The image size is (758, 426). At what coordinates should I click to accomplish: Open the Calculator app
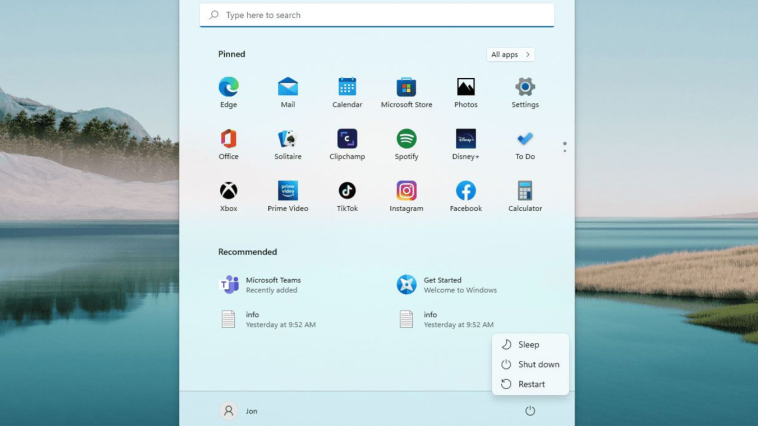pyautogui.click(x=525, y=196)
